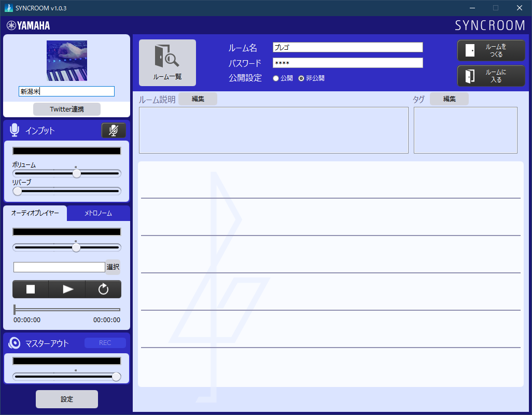Select the 公開 (public) radio button
Image resolution: width=532 pixels, height=415 pixels.
(276, 78)
